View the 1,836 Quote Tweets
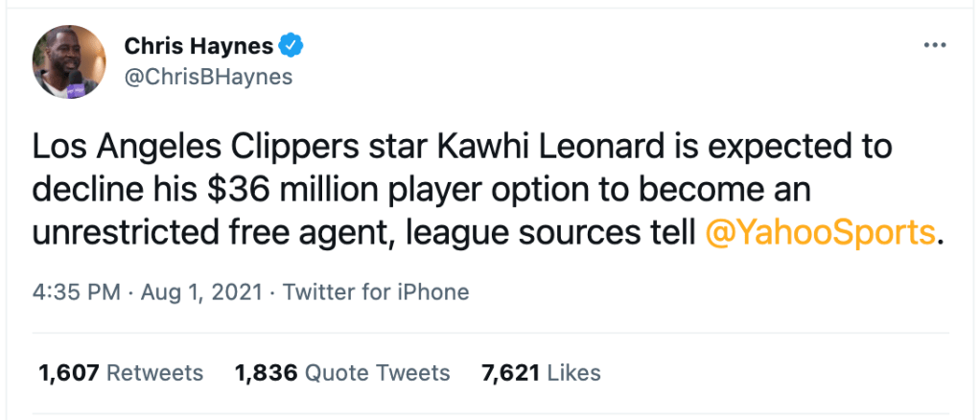Image resolution: width=980 pixels, height=420 pixels. pos(342,372)
